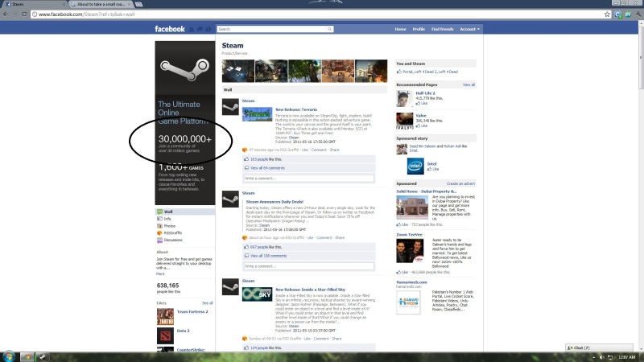Image resolution: width=644 pixels, height=362 pixels.
Task: Open Profile in the Facebook bar
Action: pyautogui.click(x=419, y=29)
